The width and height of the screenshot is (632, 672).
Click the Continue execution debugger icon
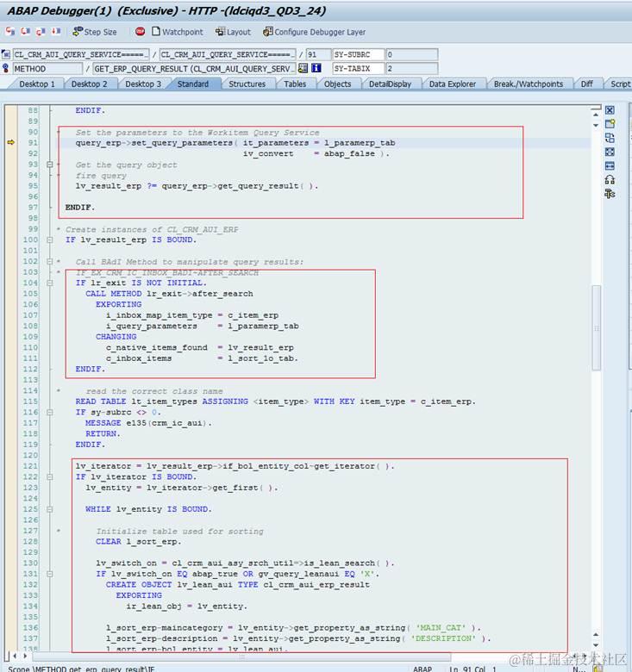coord(56,31)
